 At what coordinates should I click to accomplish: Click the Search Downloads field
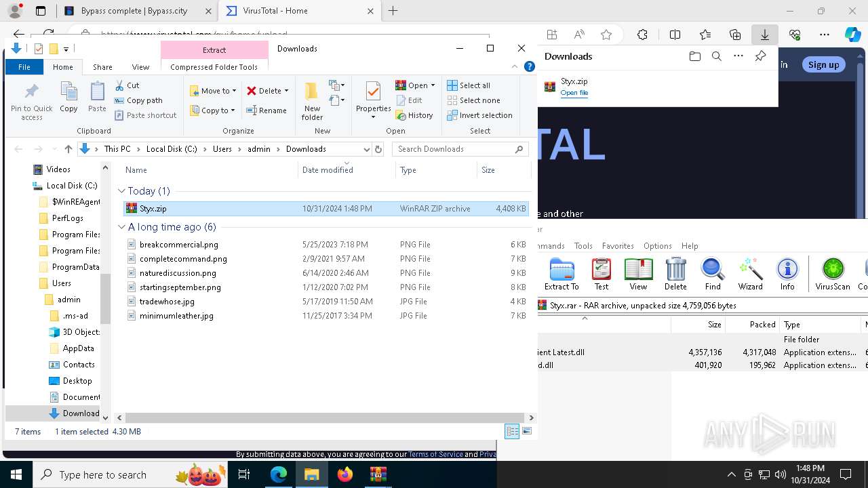point(461,149)
